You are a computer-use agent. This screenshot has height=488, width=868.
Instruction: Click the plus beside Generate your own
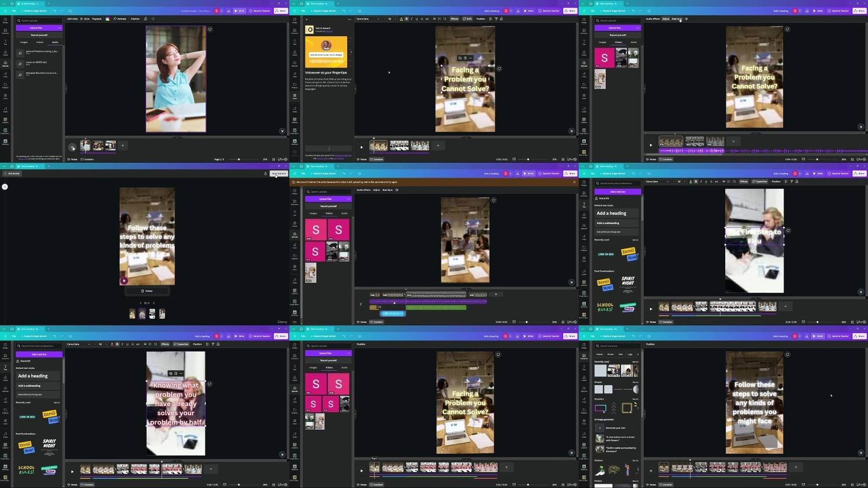pos(599,428)
